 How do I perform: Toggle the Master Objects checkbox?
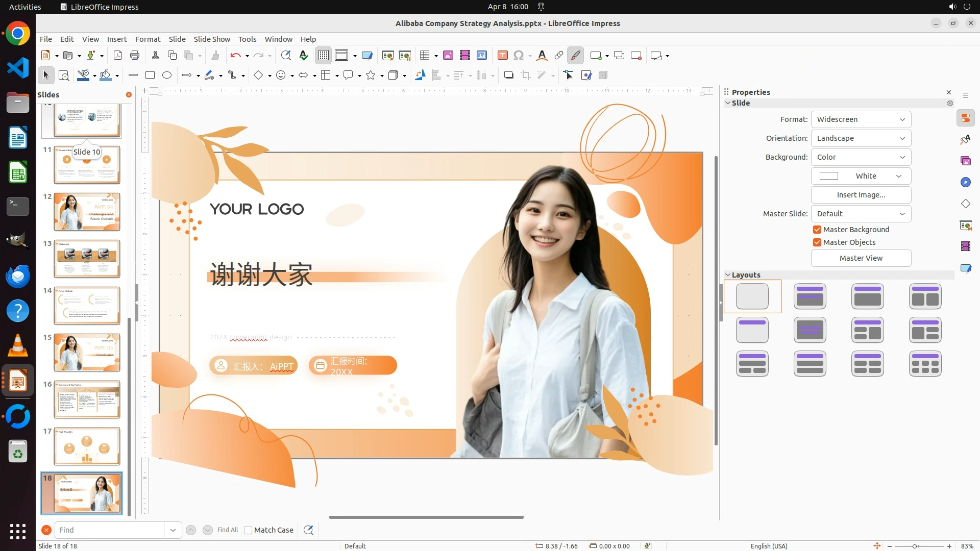(817, 242)
